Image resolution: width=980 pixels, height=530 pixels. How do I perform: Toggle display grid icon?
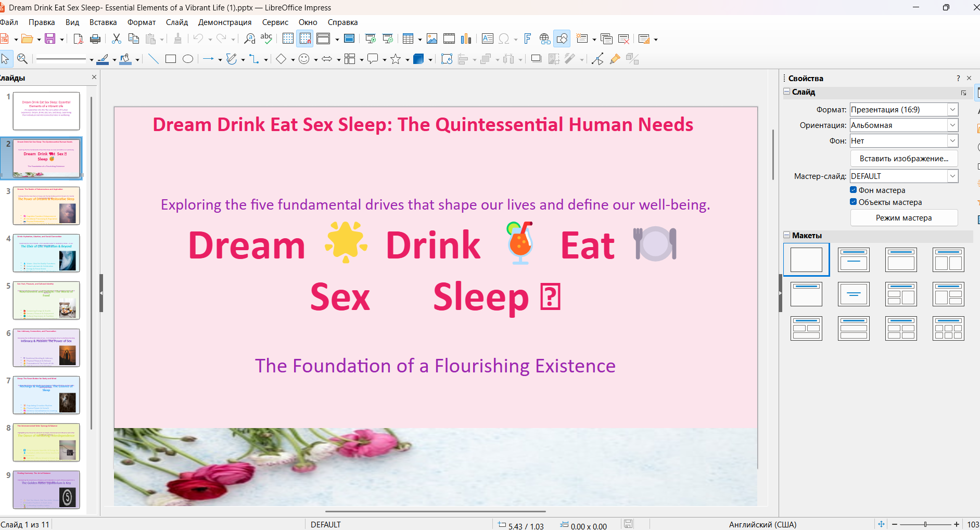tap(288, 39)
